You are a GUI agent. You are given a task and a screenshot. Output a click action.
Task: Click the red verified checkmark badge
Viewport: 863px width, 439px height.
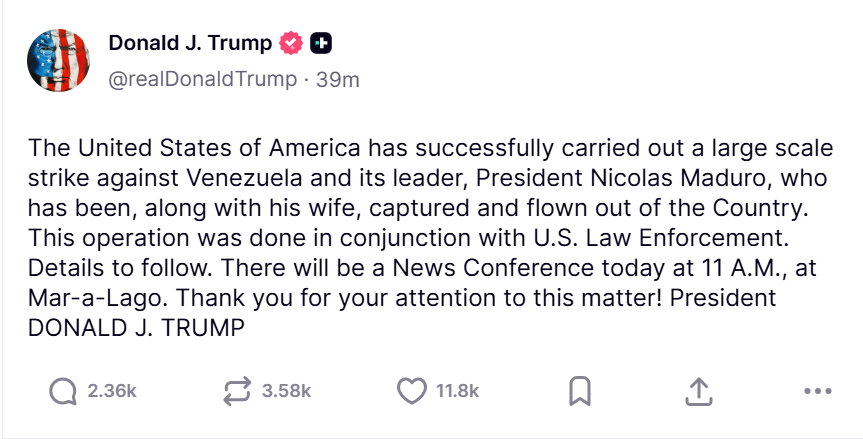pyautogui.click(x=291, y=43)
